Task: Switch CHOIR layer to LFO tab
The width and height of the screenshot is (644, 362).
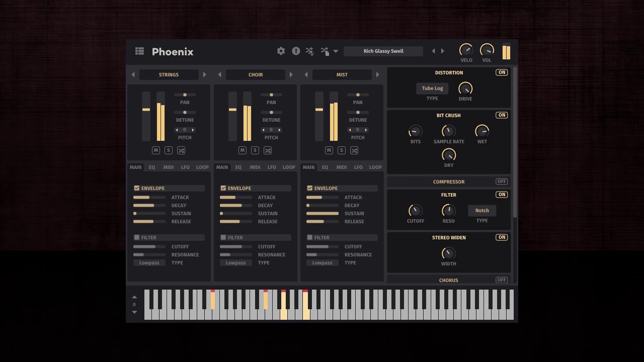Action: [272, 167]
